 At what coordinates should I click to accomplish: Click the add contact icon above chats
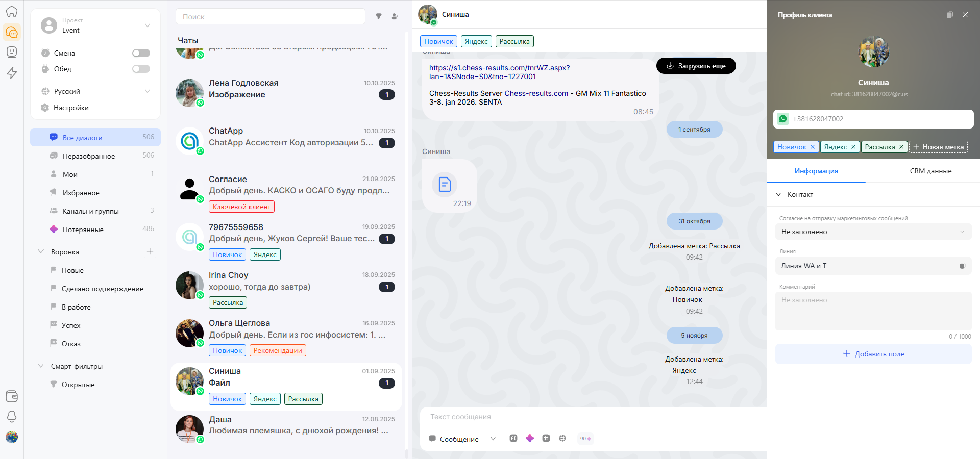coord(395,16)
